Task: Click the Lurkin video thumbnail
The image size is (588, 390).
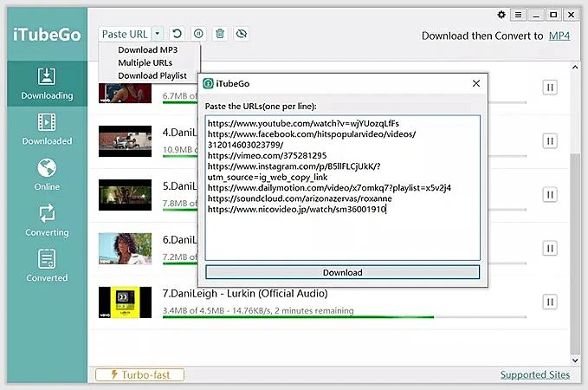Action: pos(126,302)
